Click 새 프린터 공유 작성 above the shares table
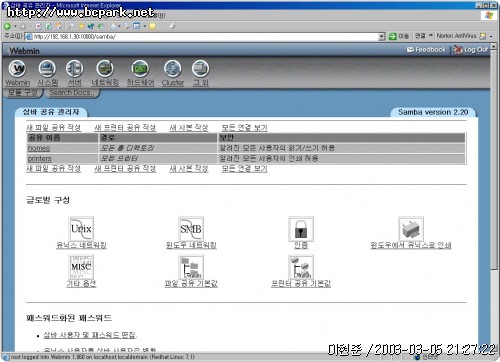The image size is (500, 362). click(125, 128)
